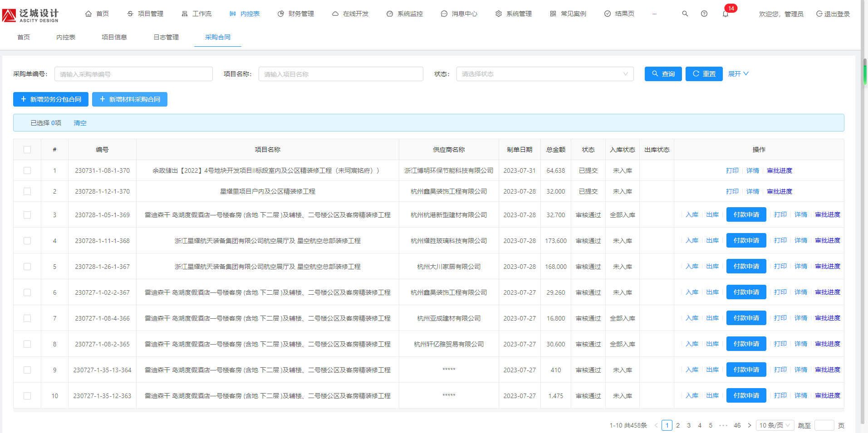Click 清空 to clear selection
This screenshot has width=868, height=433.
coord(80,123)
